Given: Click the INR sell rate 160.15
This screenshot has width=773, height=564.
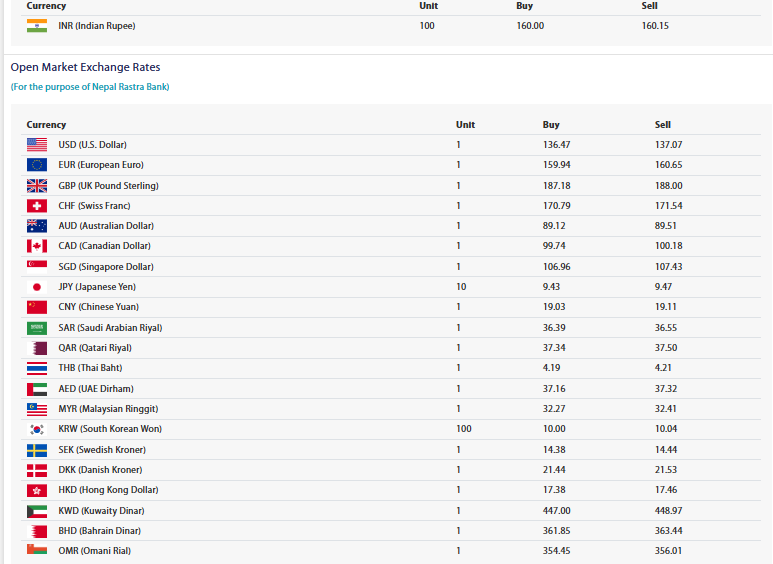Looking at the screenshot, I should pyautogui.click(x=655, y=26).
